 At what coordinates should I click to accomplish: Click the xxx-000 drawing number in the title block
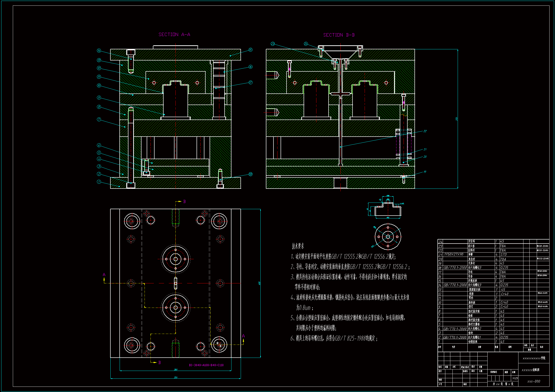click(x=534, y=381)
